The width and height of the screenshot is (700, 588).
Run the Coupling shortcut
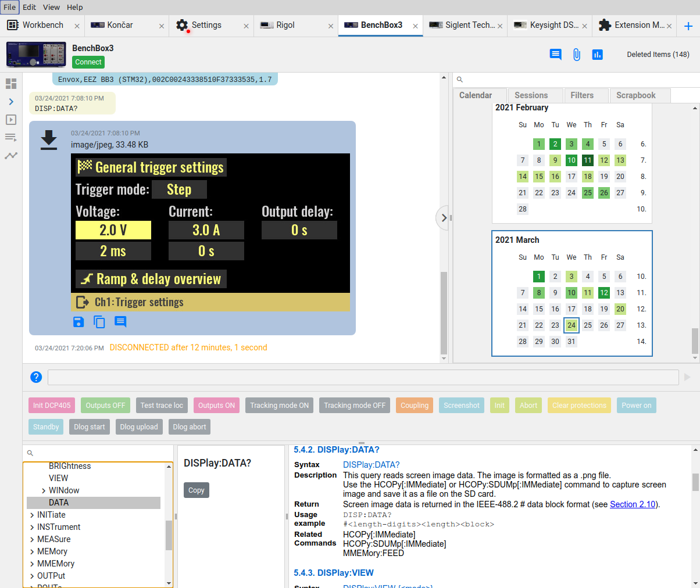pyautogui.click(x=415, y=406)
